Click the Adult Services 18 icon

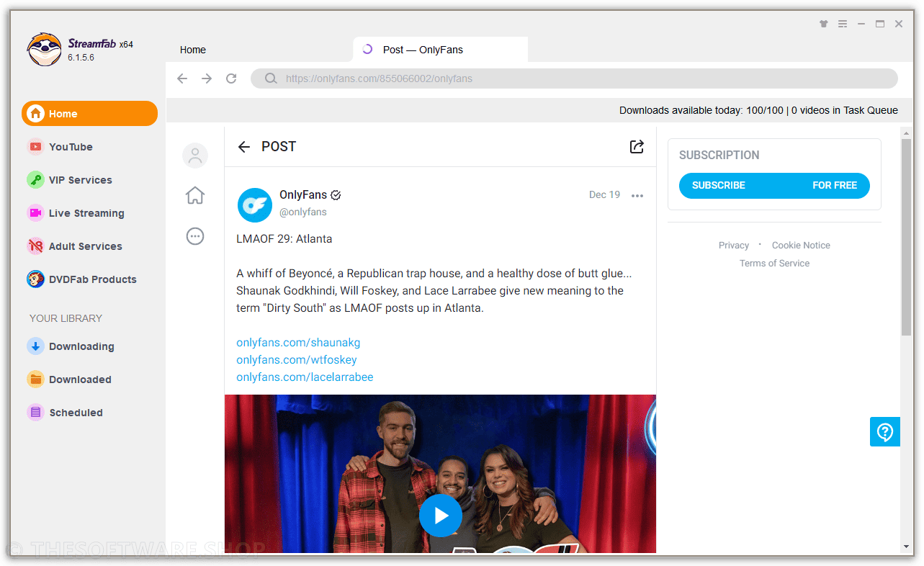35,246
